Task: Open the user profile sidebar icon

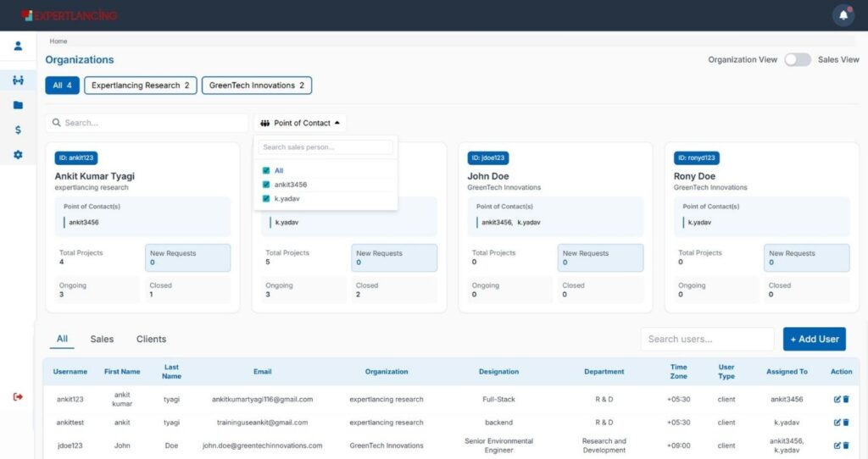Action: pos(19,46)
